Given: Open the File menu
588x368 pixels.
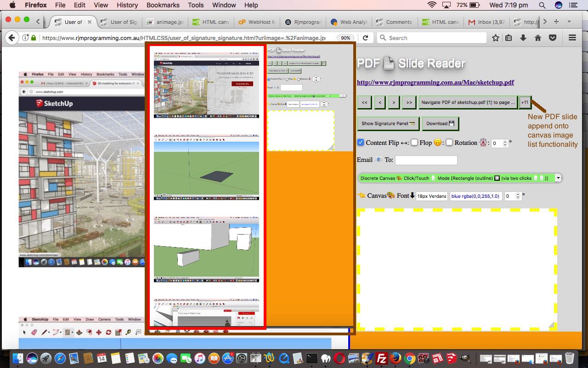Looking at the screenshot, I should click(x=60, y=5).
